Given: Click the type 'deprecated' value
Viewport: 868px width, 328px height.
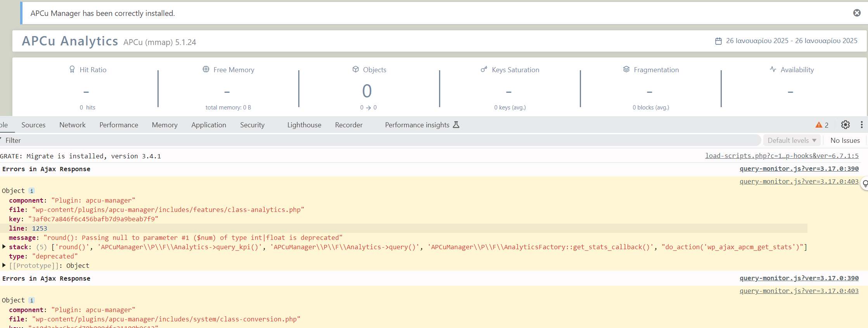Looking at the screenshot, I should pyautogui.click(x=55, y=256).
